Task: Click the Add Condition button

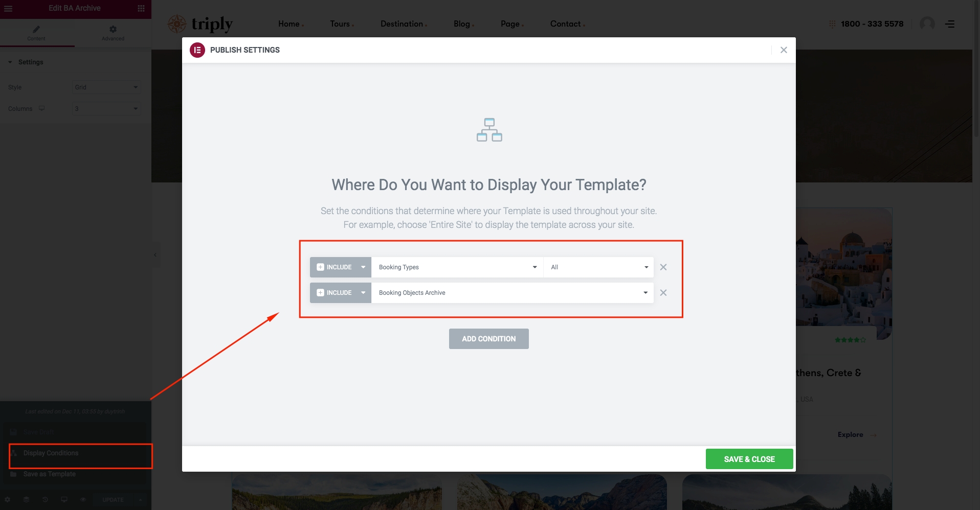Action: [x=488, y=339]
